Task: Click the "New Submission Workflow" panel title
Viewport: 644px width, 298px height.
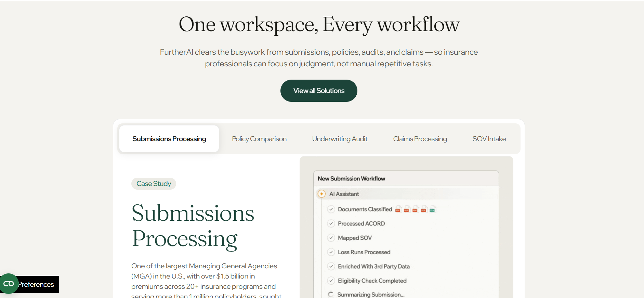Action: [351, 178]
